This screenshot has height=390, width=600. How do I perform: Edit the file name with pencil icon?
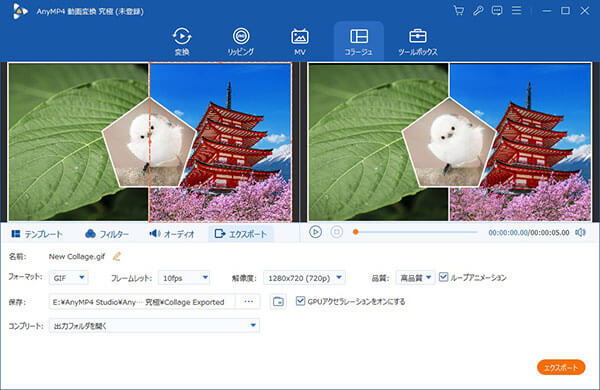(117, 256)
